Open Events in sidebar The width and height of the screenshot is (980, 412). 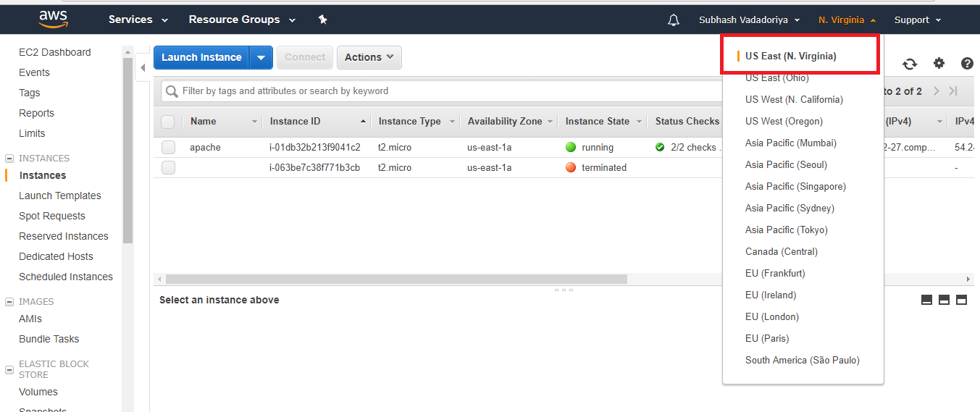point(34,72)
